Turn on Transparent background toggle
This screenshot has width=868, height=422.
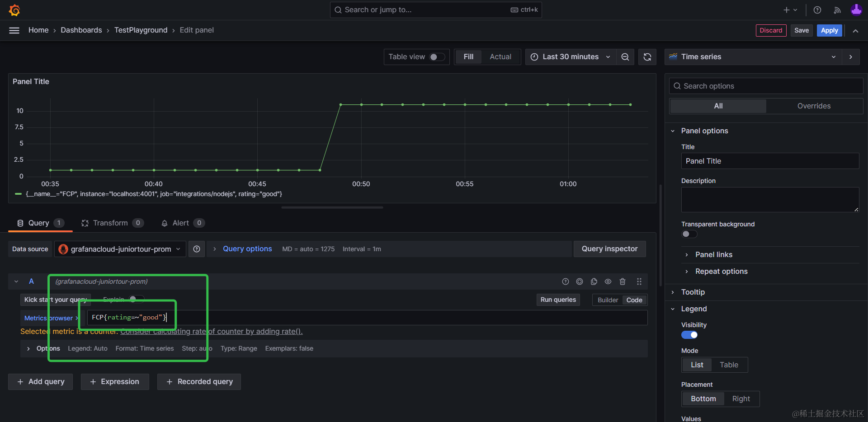689,234
